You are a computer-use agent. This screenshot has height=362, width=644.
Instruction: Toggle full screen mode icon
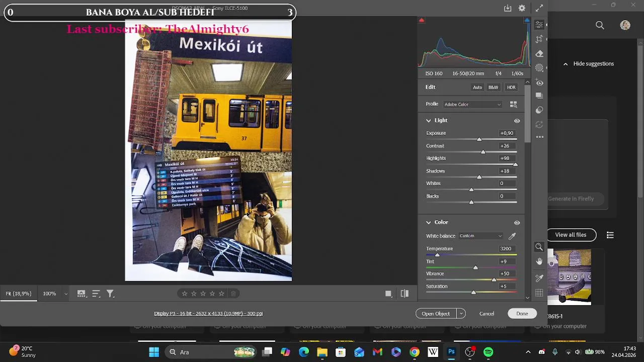click(x=539, y=8)
